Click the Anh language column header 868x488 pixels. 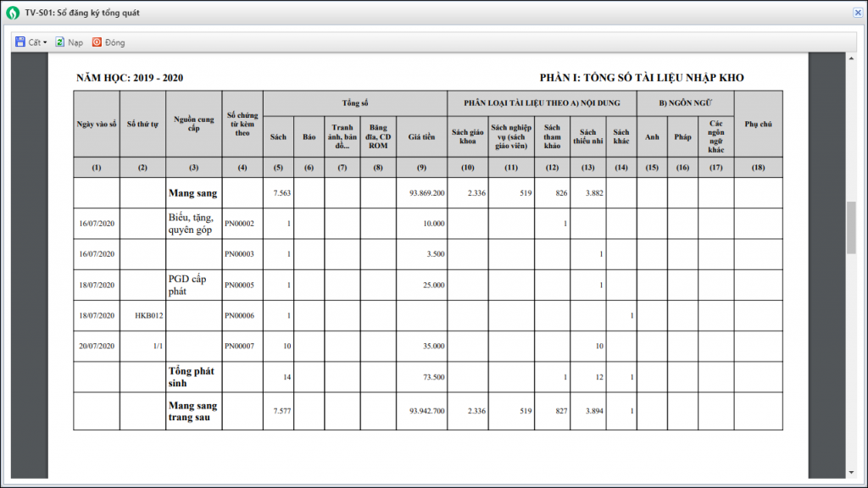[652, 136]
